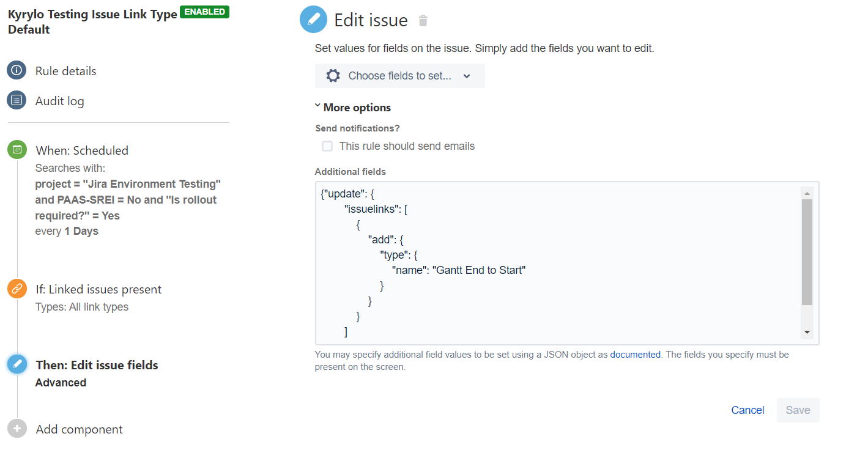Click Add component
868x461 pixels.
80,429
